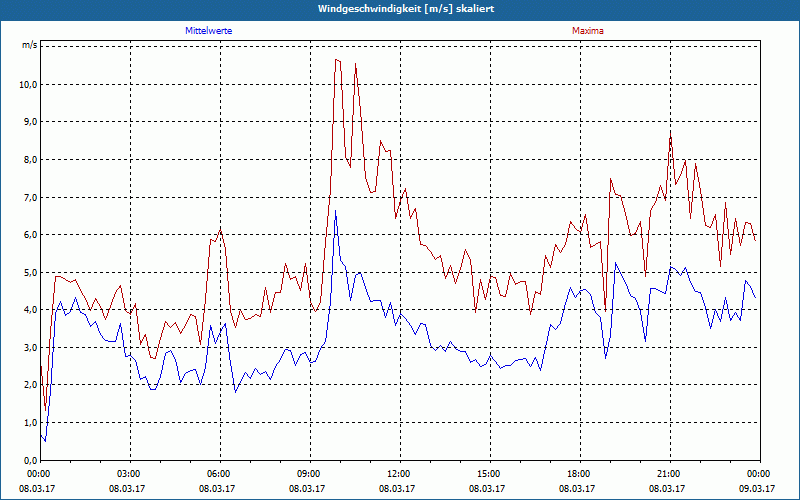Click the '09:00' time axis label
Viewport: 800px width, 500px height.
(x=310, y=474)
